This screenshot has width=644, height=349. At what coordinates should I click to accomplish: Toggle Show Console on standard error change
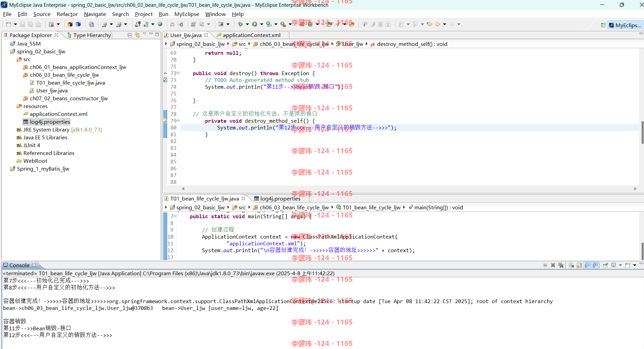(595, 265)
